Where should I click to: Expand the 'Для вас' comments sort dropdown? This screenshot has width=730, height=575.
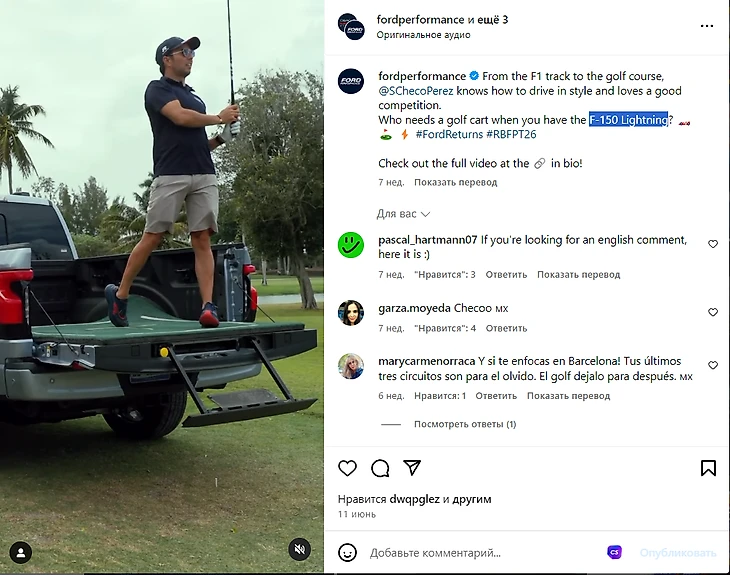403,214
